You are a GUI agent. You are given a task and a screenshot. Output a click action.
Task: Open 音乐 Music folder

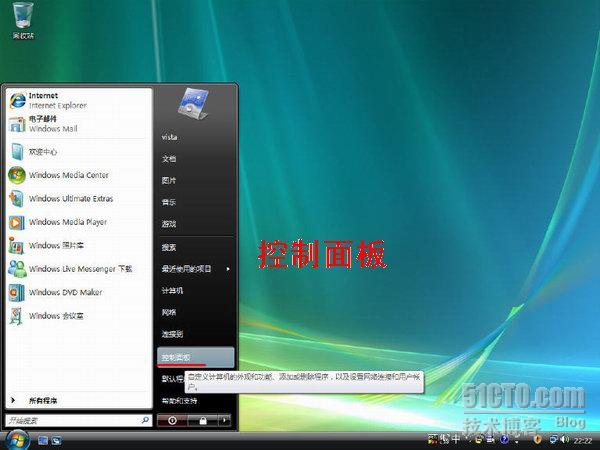point(195,202)
